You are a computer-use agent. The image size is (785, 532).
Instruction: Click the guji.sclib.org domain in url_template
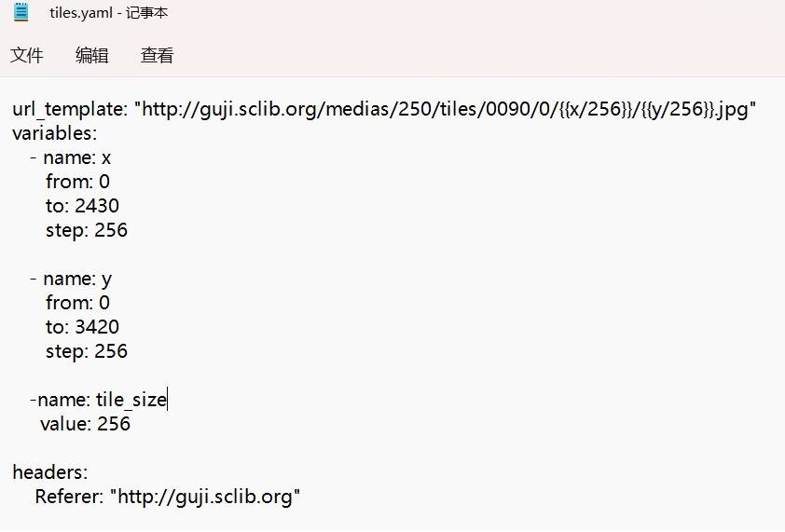[x=258, y=109]
